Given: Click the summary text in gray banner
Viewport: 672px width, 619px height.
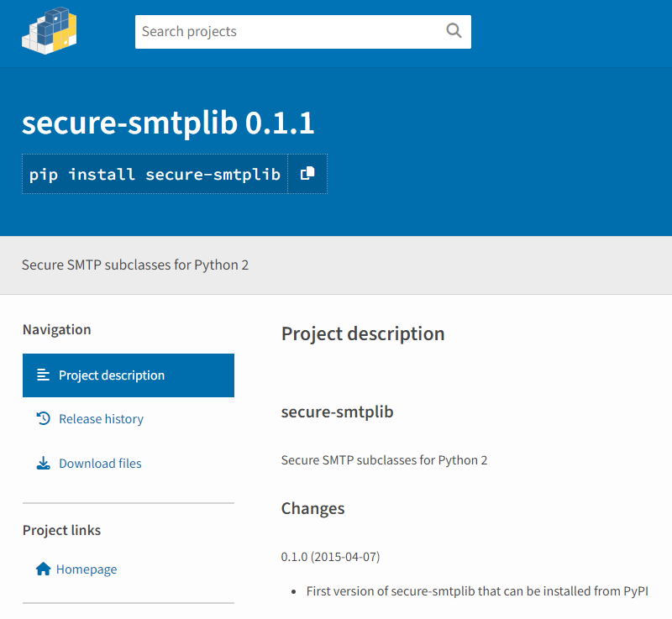Looking at the screenshot, I should tap(135, 265).
